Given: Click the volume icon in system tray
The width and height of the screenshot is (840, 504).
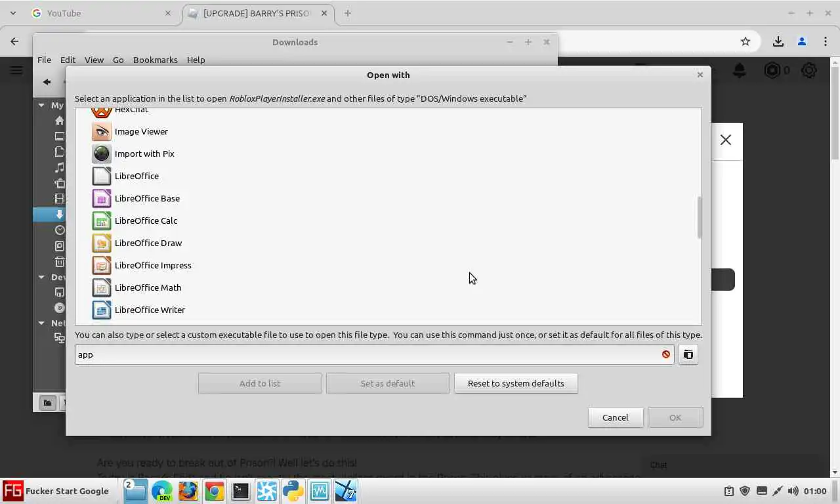Looking at the screenshot, I should 793,491.
